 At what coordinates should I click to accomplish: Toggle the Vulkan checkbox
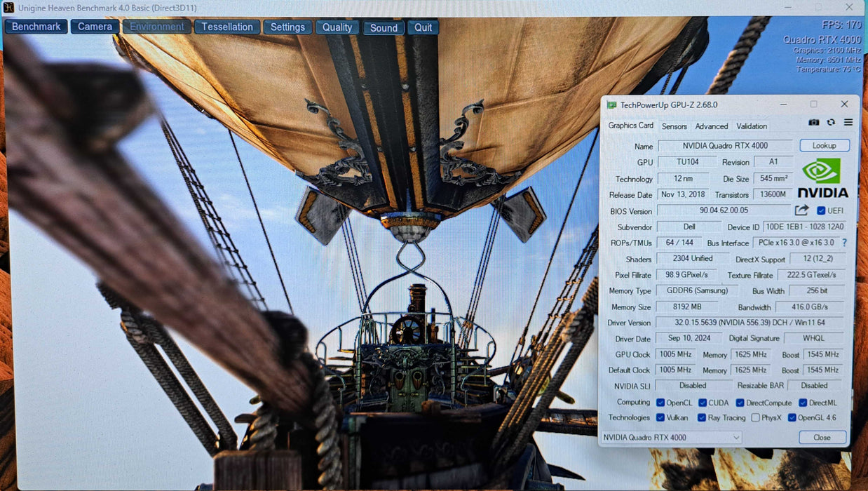coord(660,417)
